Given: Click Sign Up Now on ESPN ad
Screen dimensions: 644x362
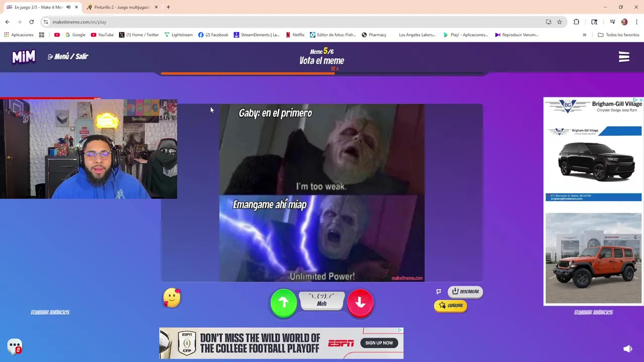Looking at the screenshot, I should 379,343.
